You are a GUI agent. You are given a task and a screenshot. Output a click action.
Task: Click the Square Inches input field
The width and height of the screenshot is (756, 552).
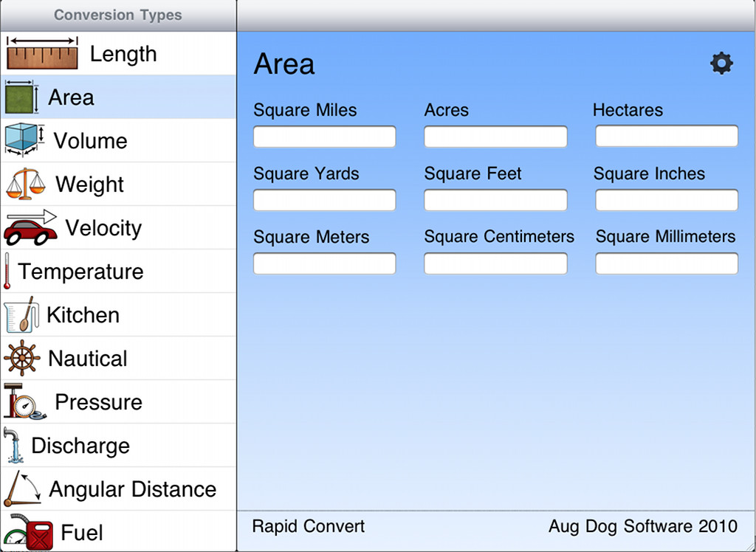pyautogui.click(x=667, y=200)
